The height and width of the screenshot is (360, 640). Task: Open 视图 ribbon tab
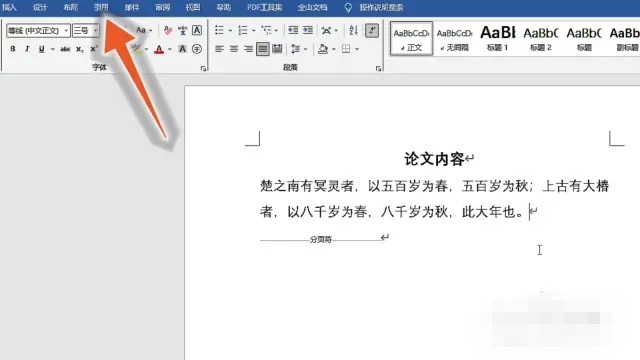point(193,7)
